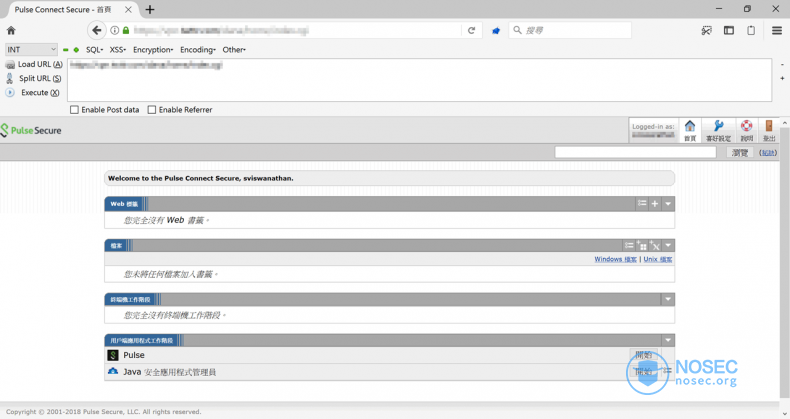Open the Encoding menu in HackBar

[x=198, y=50]
